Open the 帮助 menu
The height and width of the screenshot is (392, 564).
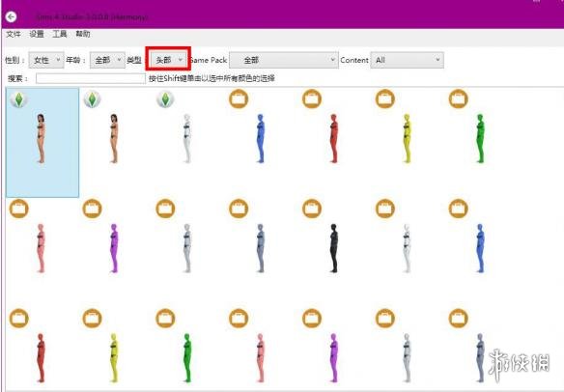[x=83, y=34]
